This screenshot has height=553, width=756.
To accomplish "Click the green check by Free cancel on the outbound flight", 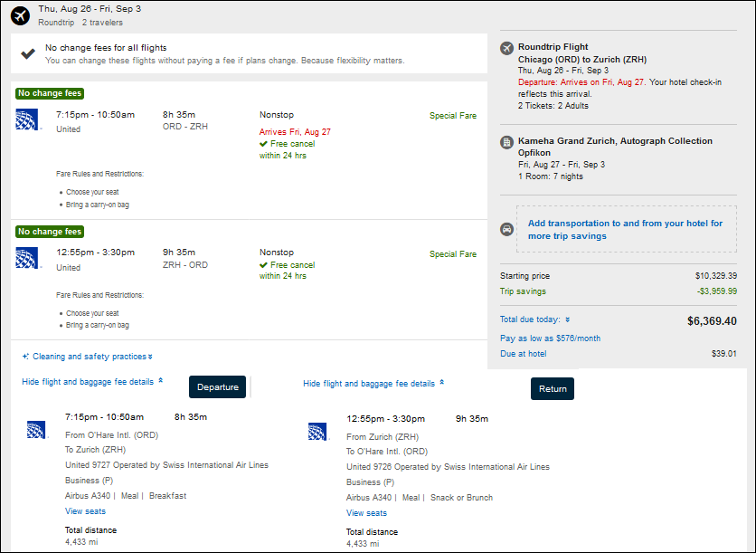I will click(263, 144).
